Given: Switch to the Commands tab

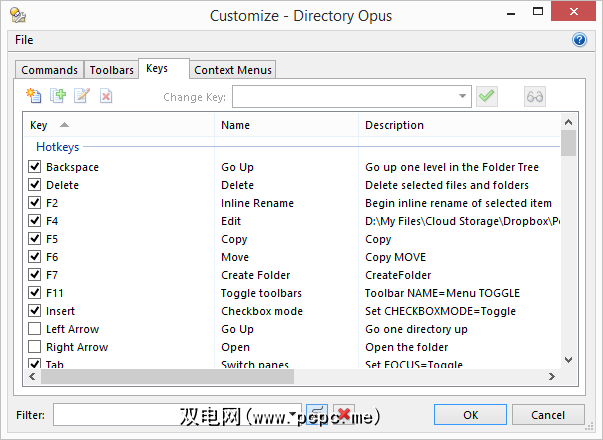Looking at the screenshot, I should (x=50, y=70).
